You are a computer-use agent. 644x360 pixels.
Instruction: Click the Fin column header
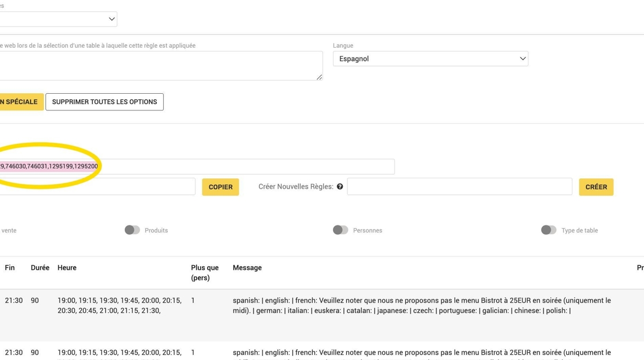pos(10,268)
